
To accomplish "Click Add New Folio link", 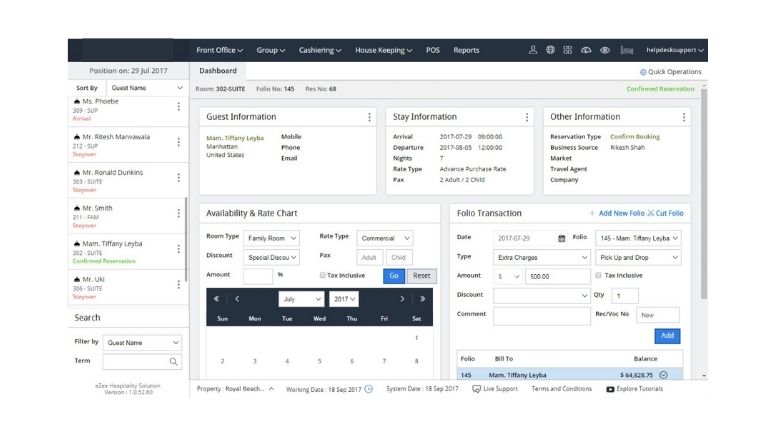I will [x=617, y=213].
